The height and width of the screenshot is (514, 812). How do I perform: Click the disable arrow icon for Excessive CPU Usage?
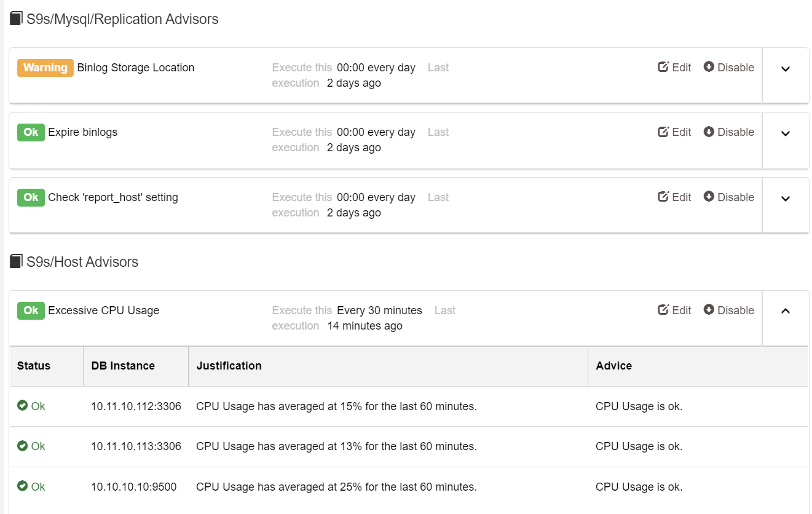click(x=709, y=310)
